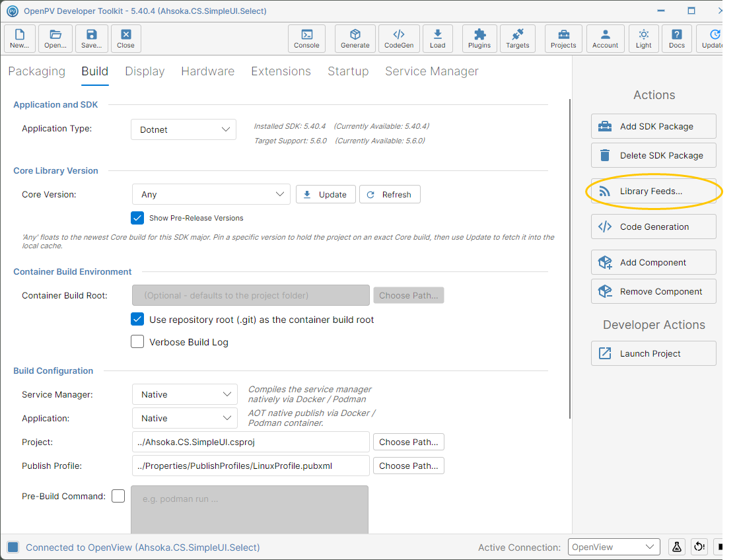Click the Publish Profile path field

click(250, 466)
